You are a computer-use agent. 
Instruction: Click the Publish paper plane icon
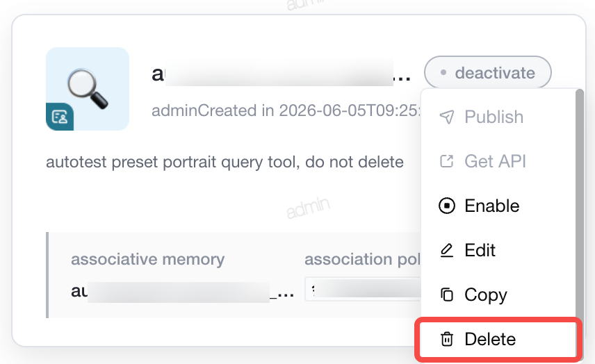447,117
